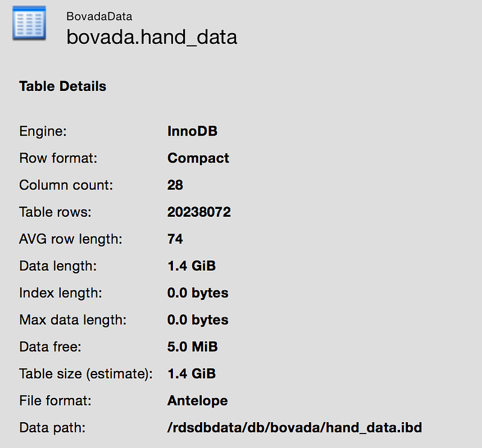
Task: Click the Table size estimate value
Action: pos(192,373)
